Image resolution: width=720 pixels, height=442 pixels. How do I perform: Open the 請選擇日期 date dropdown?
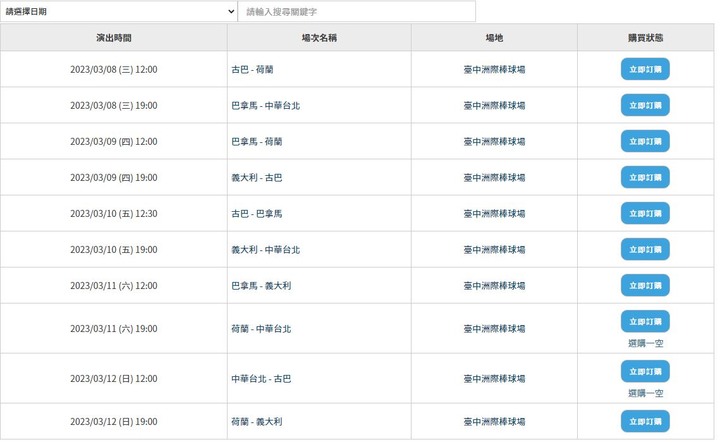118,12
